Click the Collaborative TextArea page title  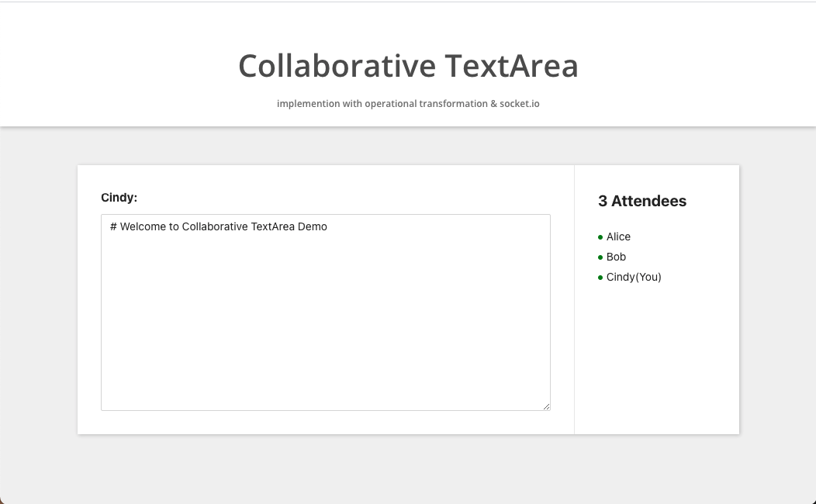point(408,66)
